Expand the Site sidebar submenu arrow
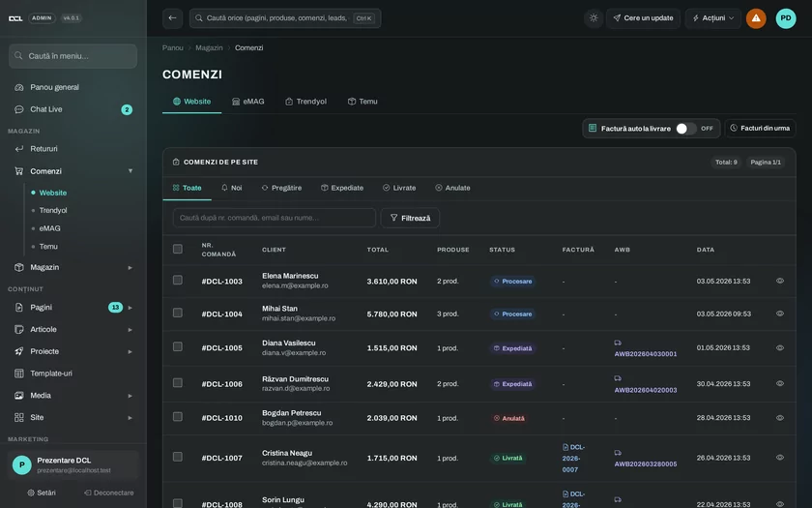The width and height of the screenshot is (812, 508). 130,418
